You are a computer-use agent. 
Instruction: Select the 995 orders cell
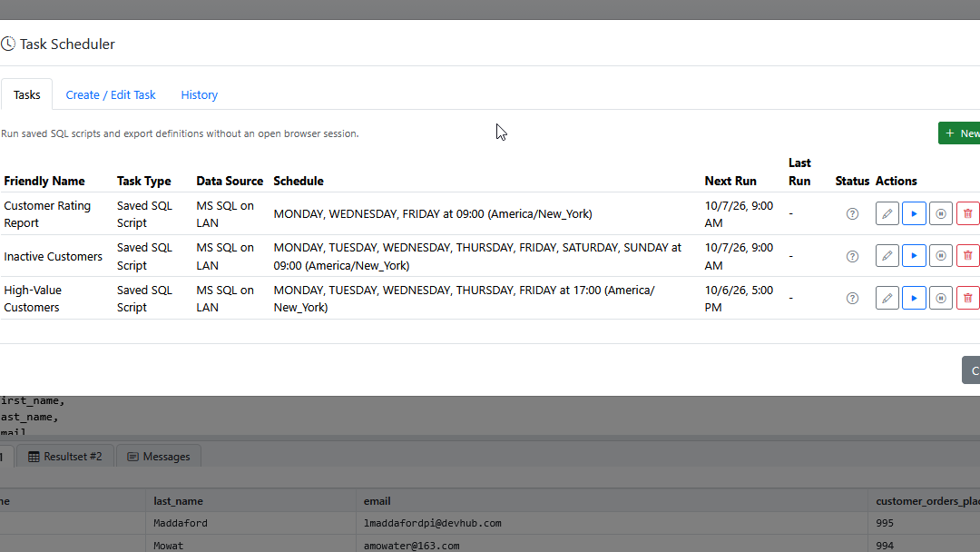pos(924,523)
